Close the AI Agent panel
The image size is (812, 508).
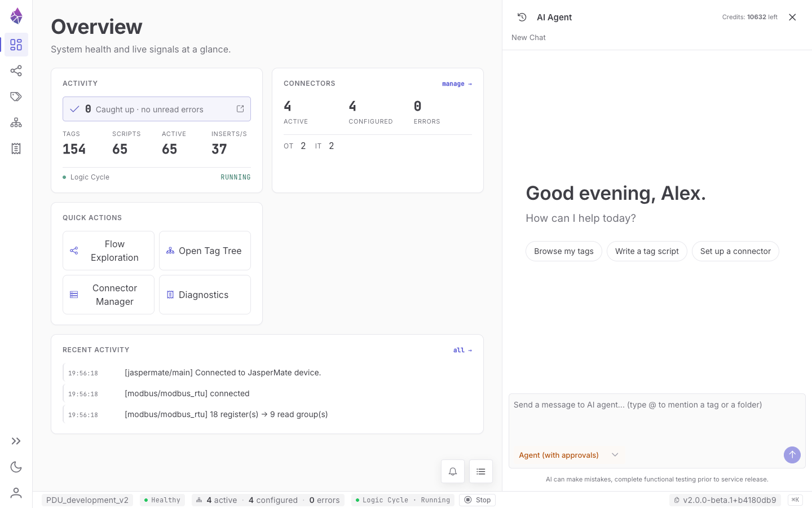(792, 17)
